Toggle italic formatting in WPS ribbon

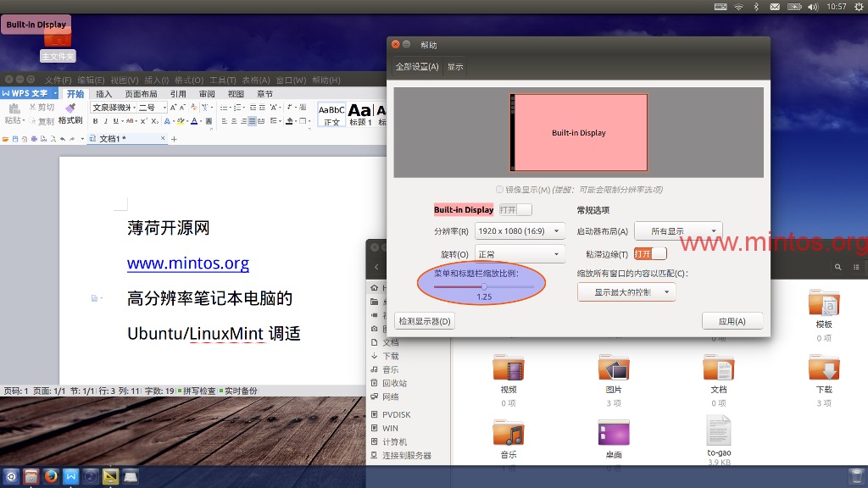click(105, 121)
